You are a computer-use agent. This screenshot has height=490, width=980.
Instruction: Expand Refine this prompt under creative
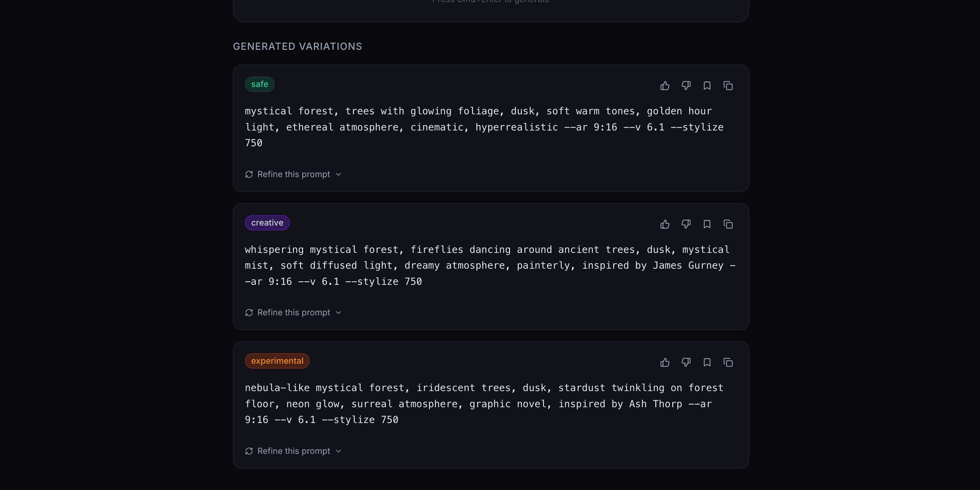293,312
